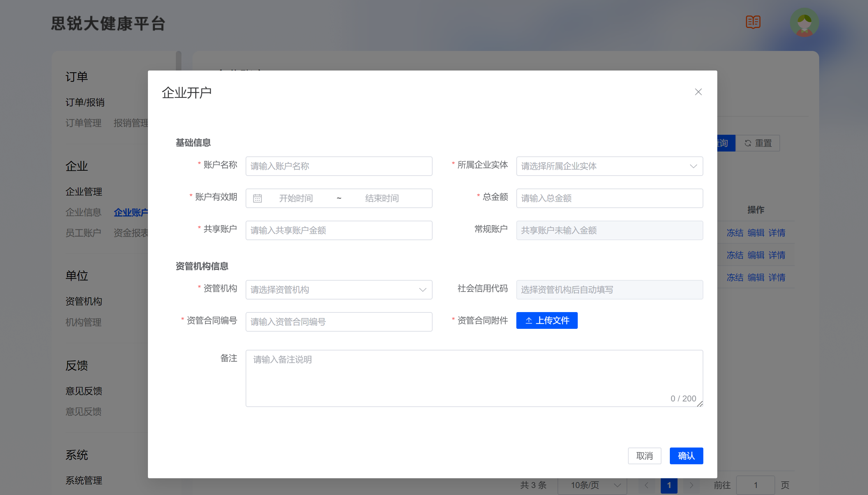Focus the 账户名称 input field

click(x=339, y=166)
